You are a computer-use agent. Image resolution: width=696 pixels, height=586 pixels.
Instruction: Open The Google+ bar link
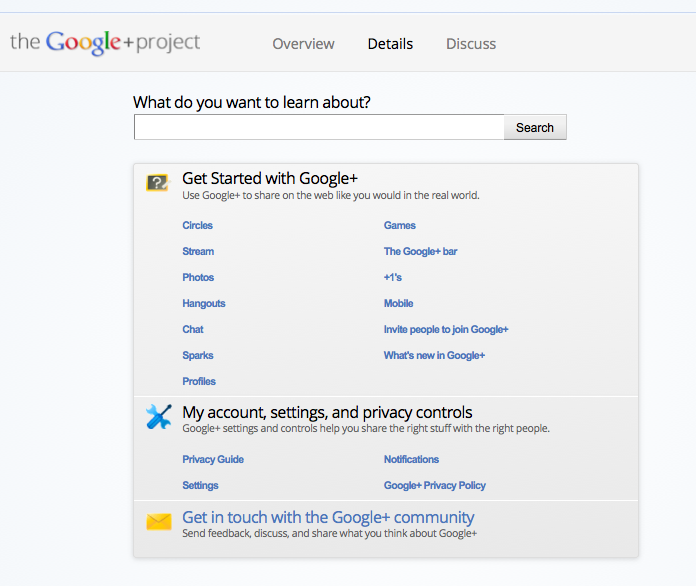(420, 252)
